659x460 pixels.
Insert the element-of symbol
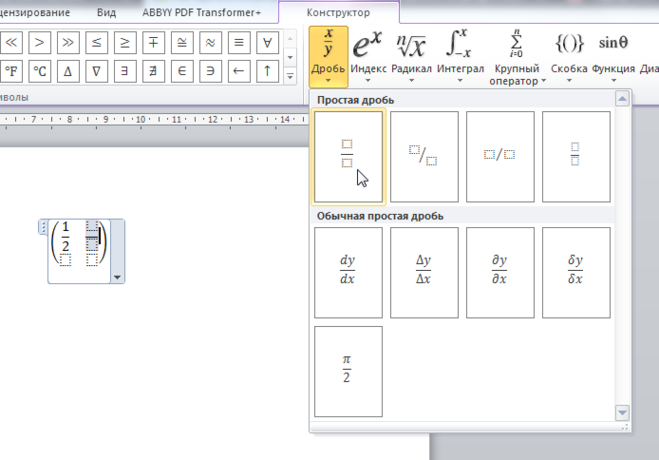click(182, 71)
